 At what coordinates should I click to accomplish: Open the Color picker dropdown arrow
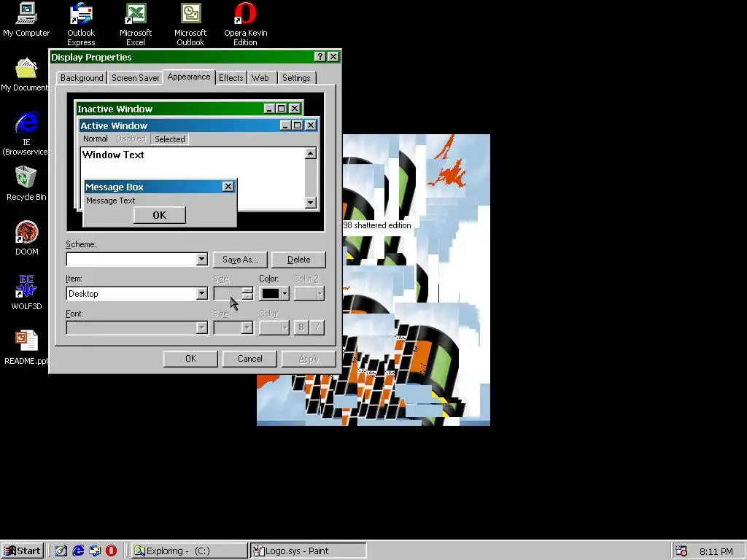coord(285,294)
